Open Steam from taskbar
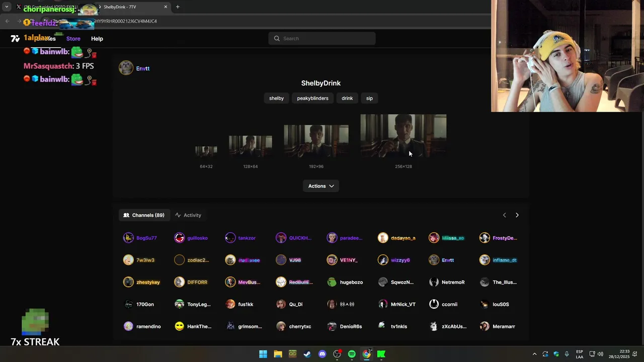 coord(307,354)
